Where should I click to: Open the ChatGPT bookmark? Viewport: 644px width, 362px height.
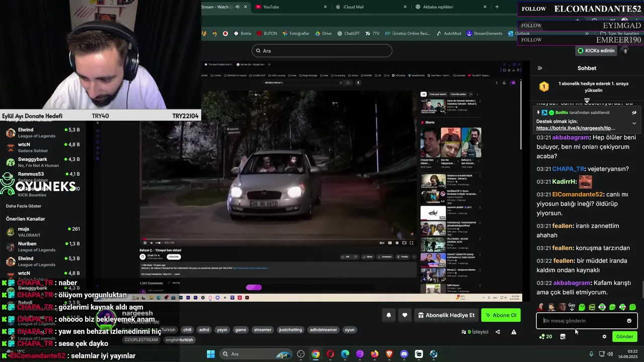tap(348, 34)
